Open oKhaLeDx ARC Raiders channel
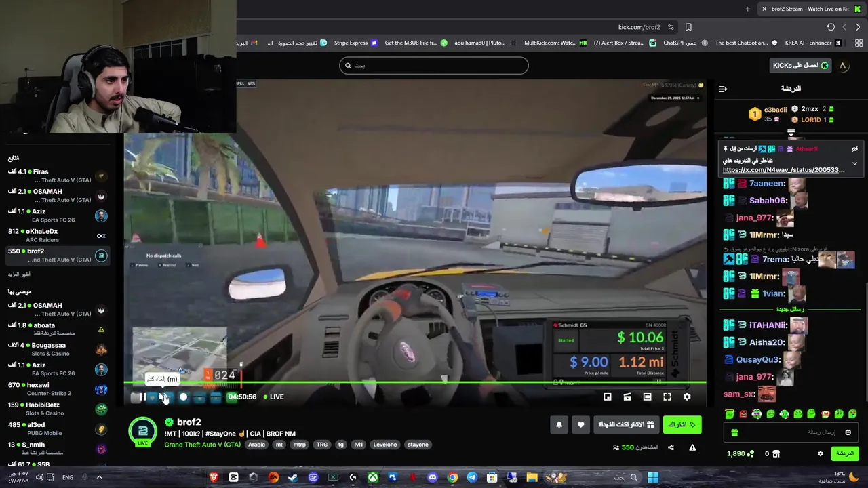Viewport: 868px width, 488px height. [58, 235]
